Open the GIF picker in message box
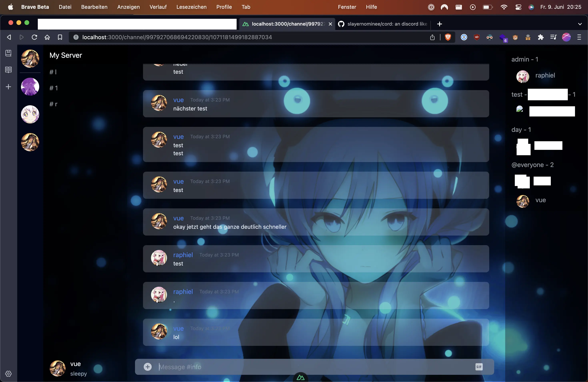Viewport: 588px width, 382px height. [479, 367]
